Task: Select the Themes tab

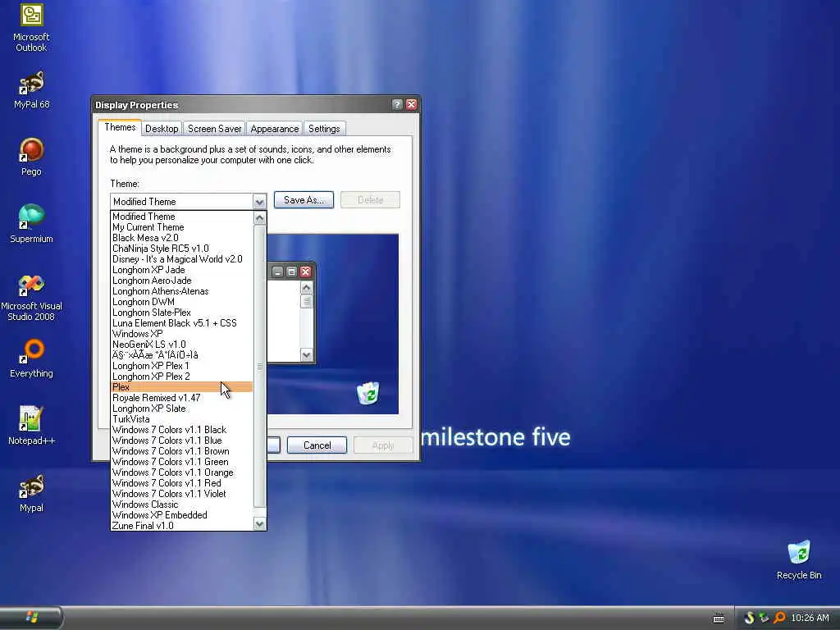Action: (120, 127)
